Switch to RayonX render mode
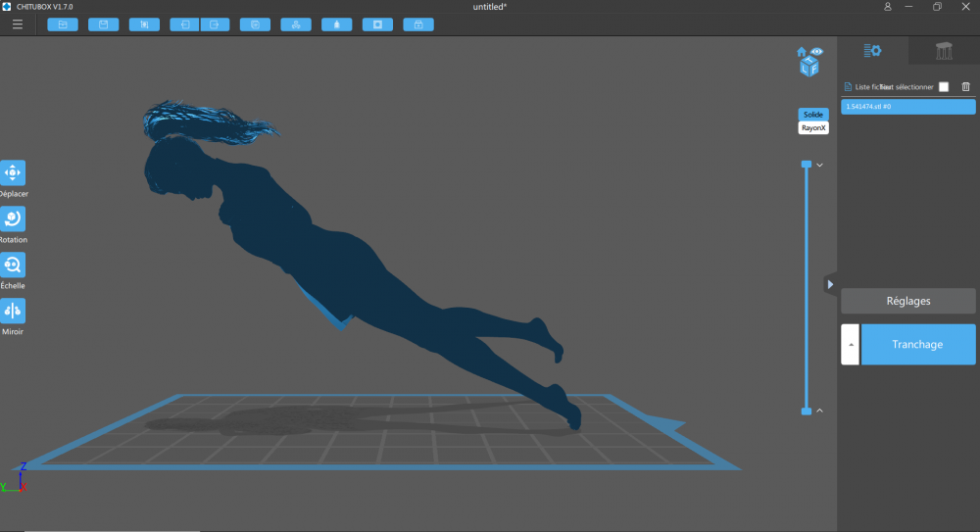The image size is (980, 532). [813, 127]
